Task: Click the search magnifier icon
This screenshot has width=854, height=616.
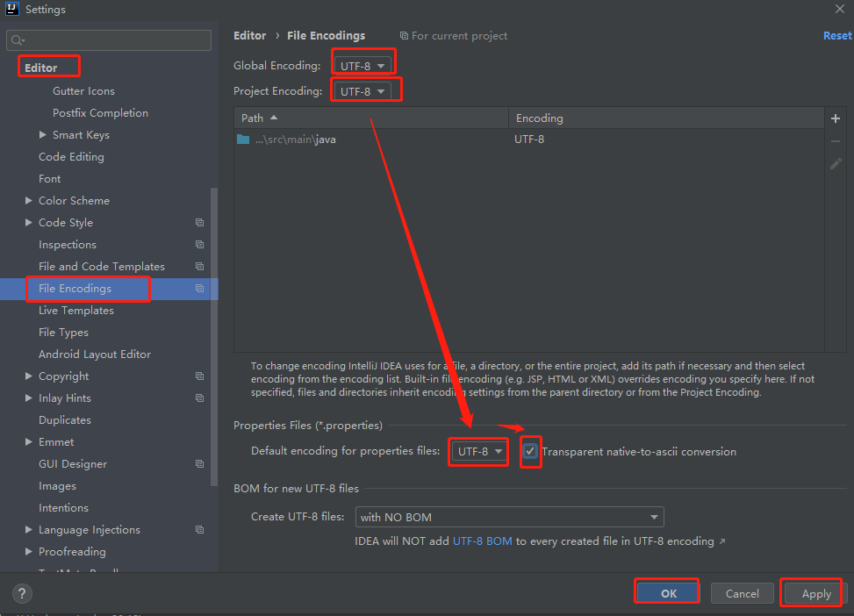Action: (x=18, y=40)
